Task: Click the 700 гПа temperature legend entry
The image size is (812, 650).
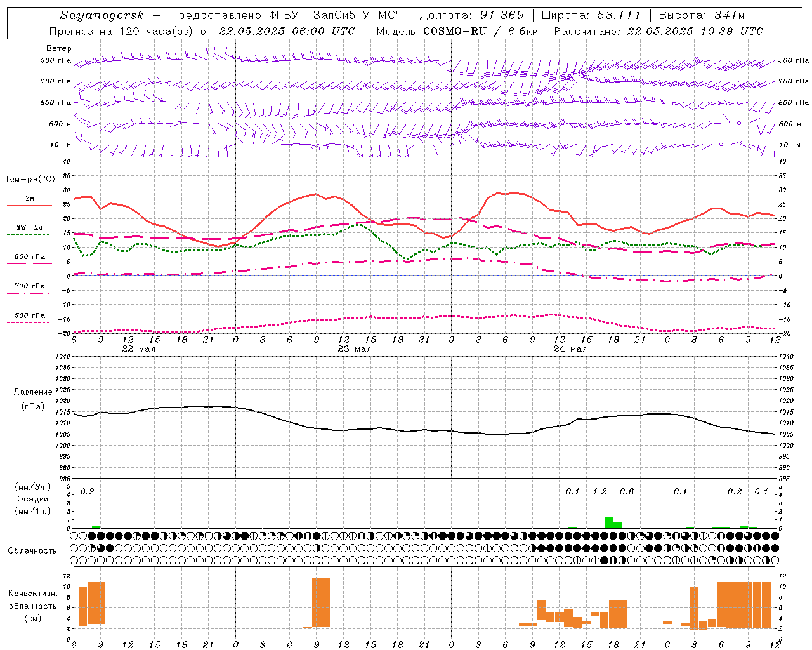Action: pos(30,286)
